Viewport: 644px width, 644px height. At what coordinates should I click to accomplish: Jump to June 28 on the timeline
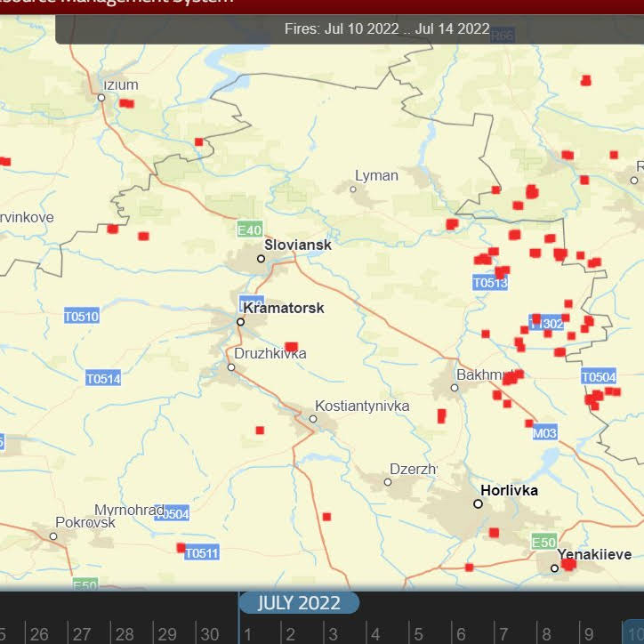[x=125, y=633]
